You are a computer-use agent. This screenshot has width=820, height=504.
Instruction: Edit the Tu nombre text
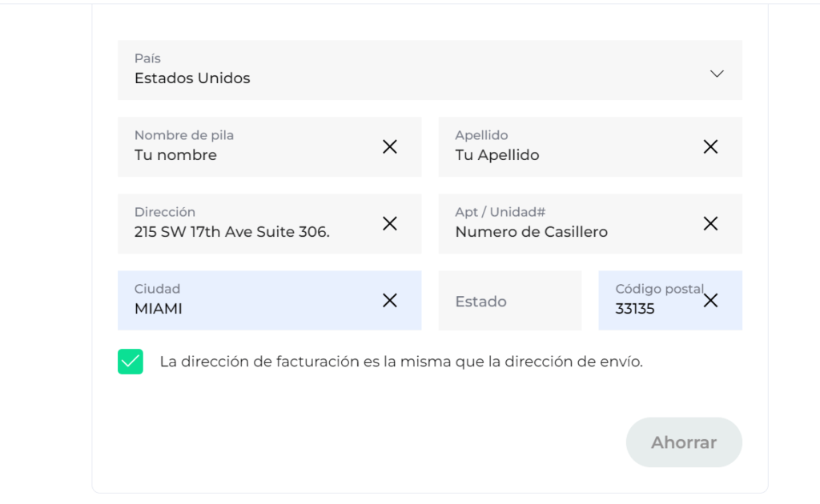click(x=175, y=155)
